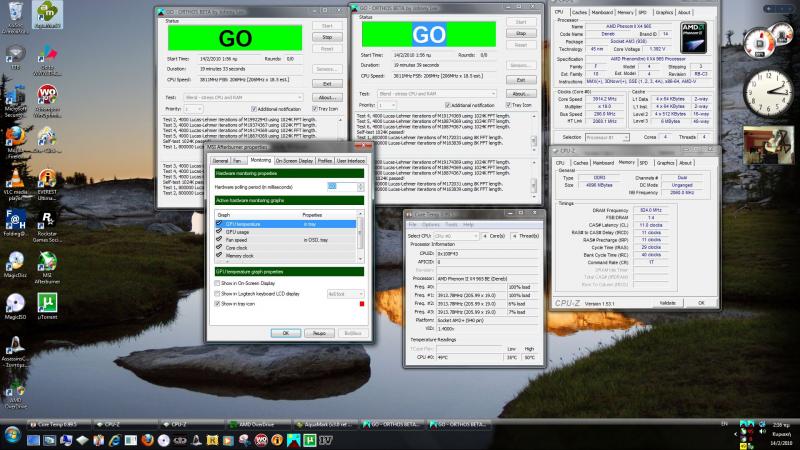Click the Windows Start orb
This screenshot has height=450, width=800.
coord(11,436)
